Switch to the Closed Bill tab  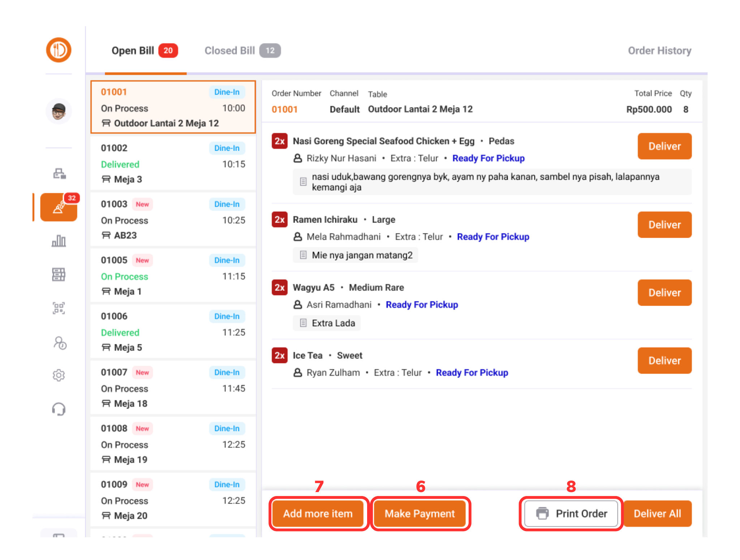point(242,51)
